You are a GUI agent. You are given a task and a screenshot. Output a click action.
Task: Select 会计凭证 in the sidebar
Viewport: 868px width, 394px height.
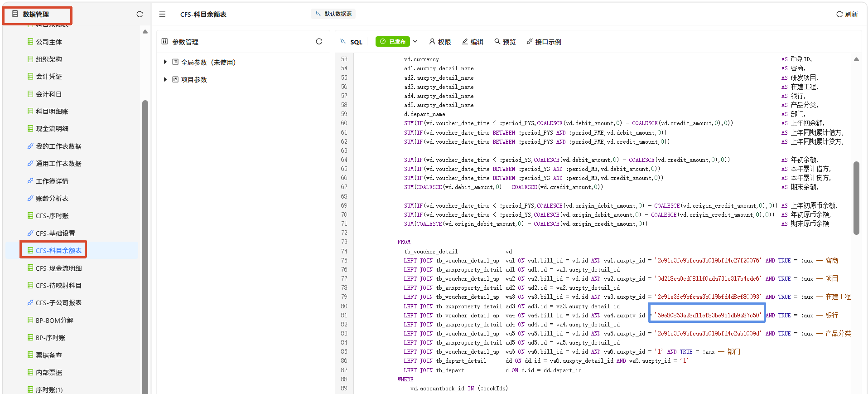pos(49,77)
